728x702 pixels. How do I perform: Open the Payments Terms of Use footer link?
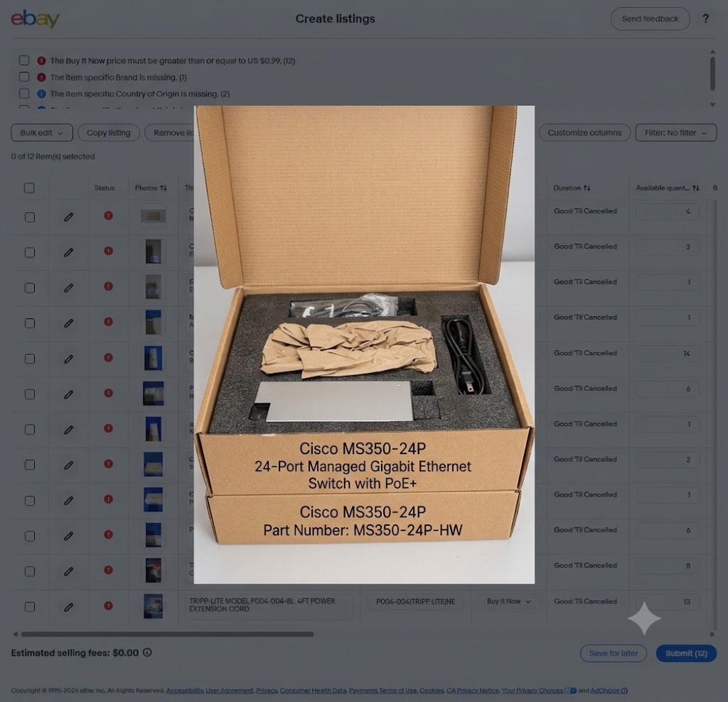[x=382, y=691]
